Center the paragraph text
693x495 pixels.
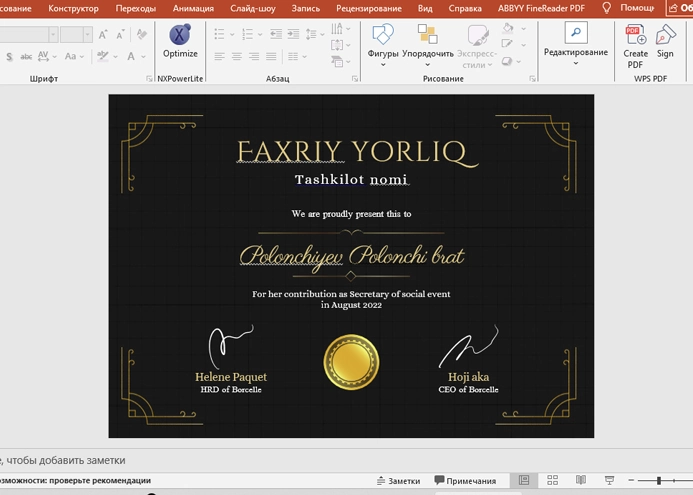tap(237, 56)
